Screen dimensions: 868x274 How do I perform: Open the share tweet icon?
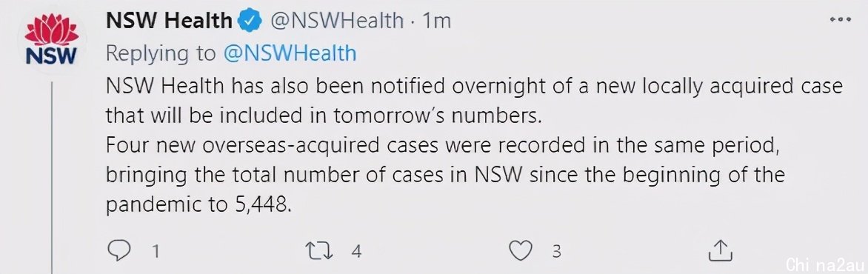click(x=721, y=250)
